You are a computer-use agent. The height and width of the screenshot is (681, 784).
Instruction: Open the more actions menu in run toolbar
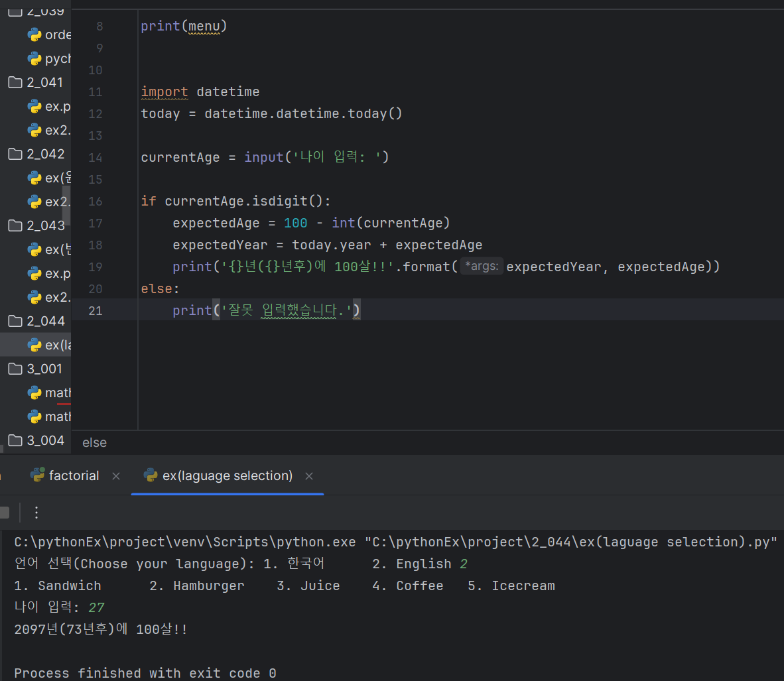pyautogui.click(x=36, y=513)
